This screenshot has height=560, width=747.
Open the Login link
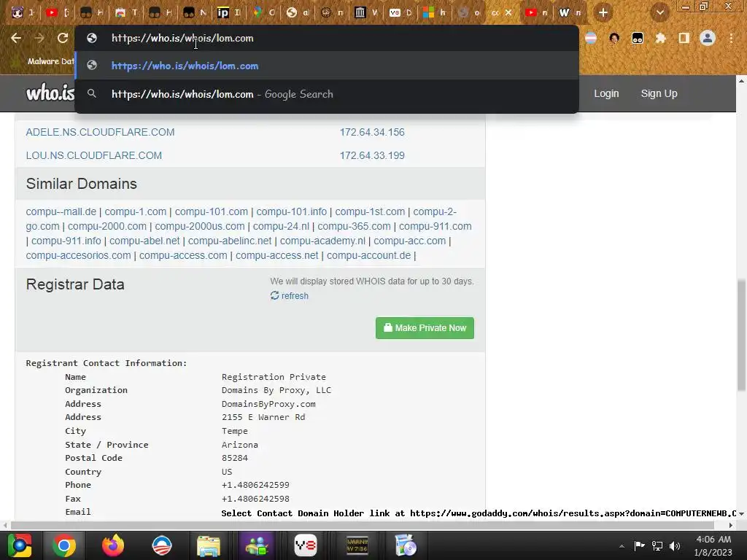(606, 93)
